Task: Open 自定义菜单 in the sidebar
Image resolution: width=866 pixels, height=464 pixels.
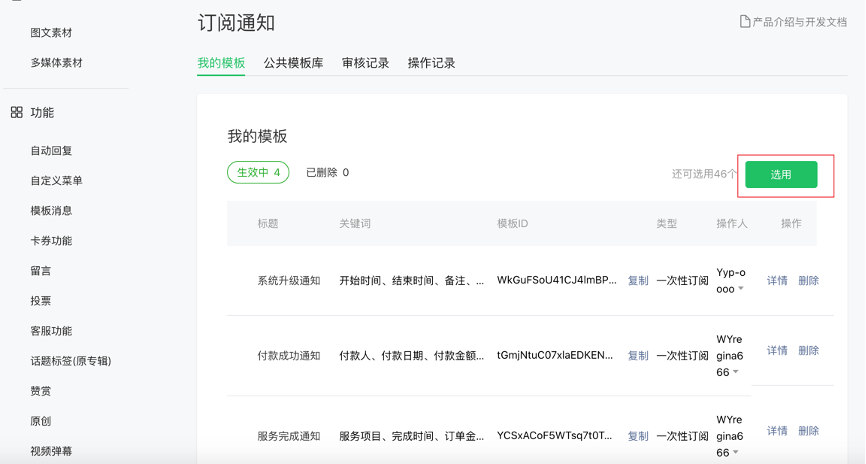Action: click(x=56, y=181)
